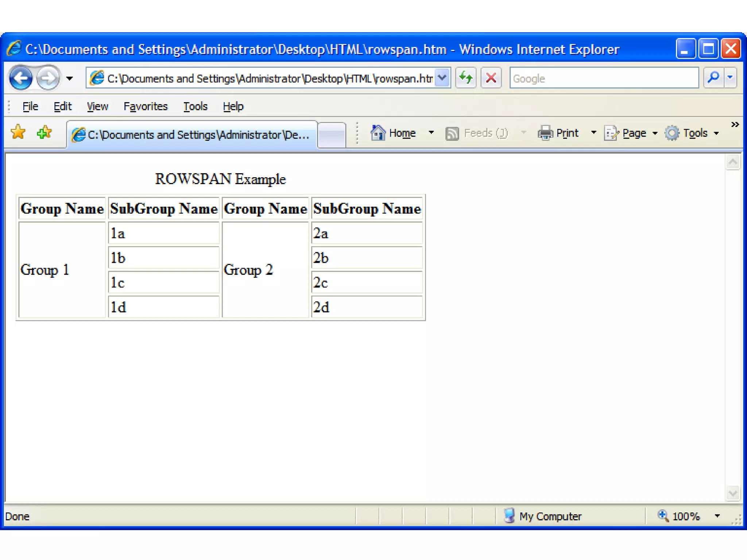Click the Home house icon
This screenshot has height=560, width=747.
pos(378,133)
